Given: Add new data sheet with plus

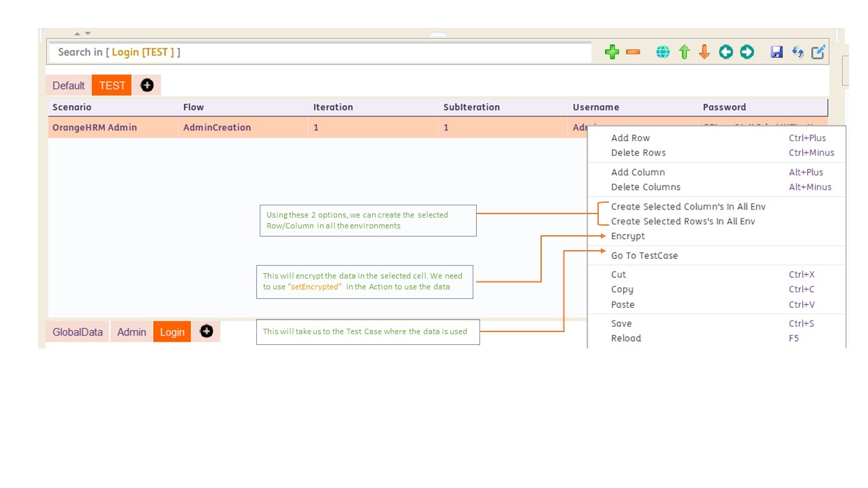Looking at the screenshot, I should point(207,331).
